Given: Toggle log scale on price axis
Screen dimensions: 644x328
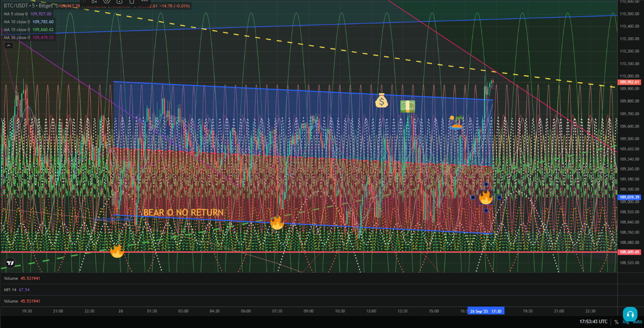Looking at the screenshot, I should click(x=626, y=322).
